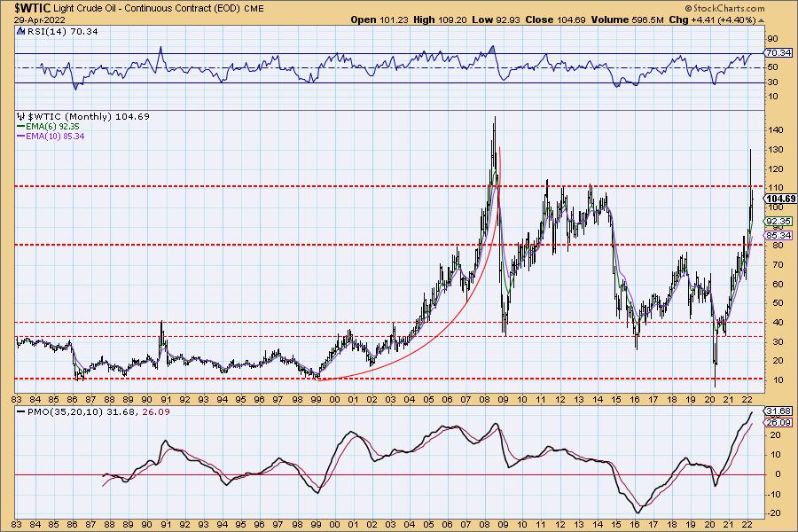Click year 99 on the price panel's time axis
Viewport: 798px width, 532px height.
[x=316, y=400]
